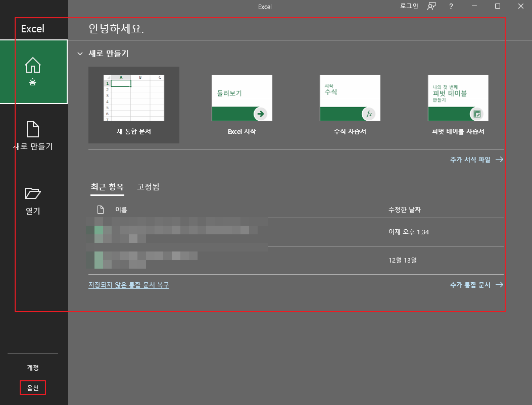Follow the 추가 서식 파일 link
This screenshot has width=532, height=405.
[x=476, y=160]
